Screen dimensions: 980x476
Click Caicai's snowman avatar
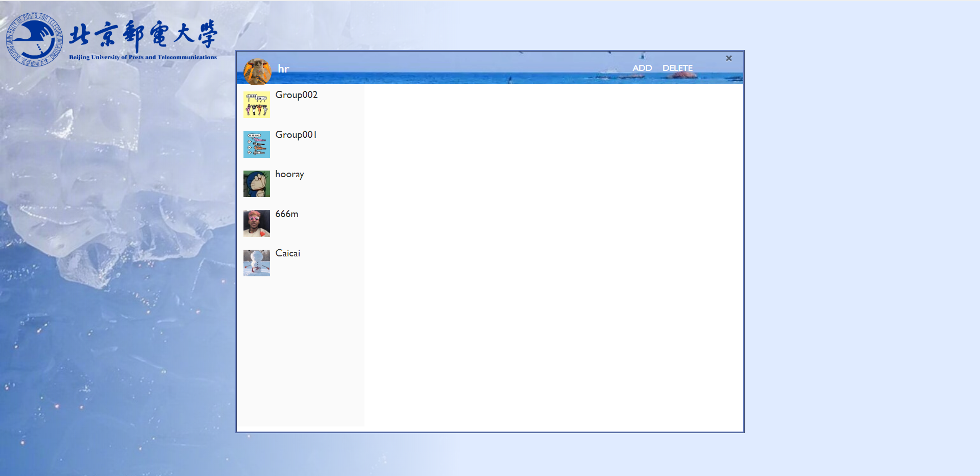click(x=256, y=263)
